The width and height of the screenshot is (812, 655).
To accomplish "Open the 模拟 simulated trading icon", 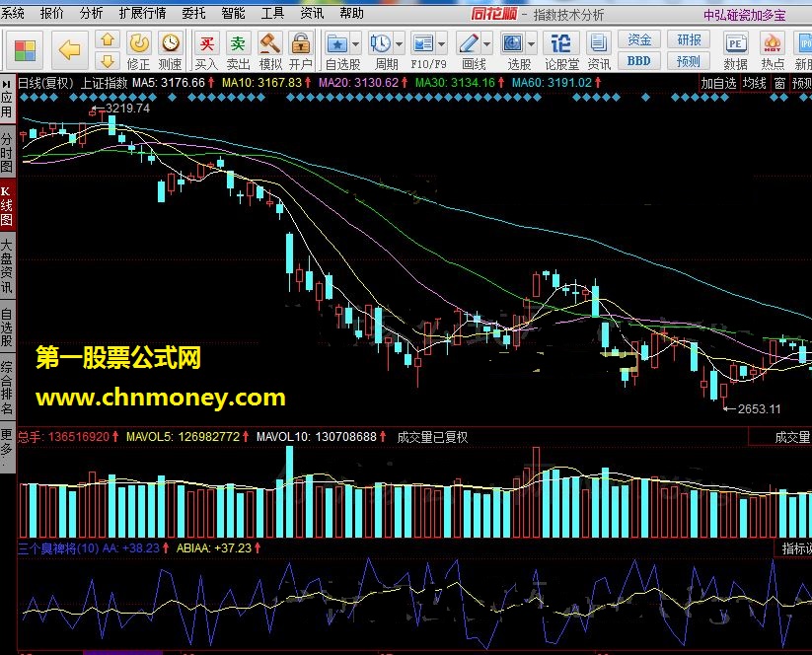I will tap(269, 50).
